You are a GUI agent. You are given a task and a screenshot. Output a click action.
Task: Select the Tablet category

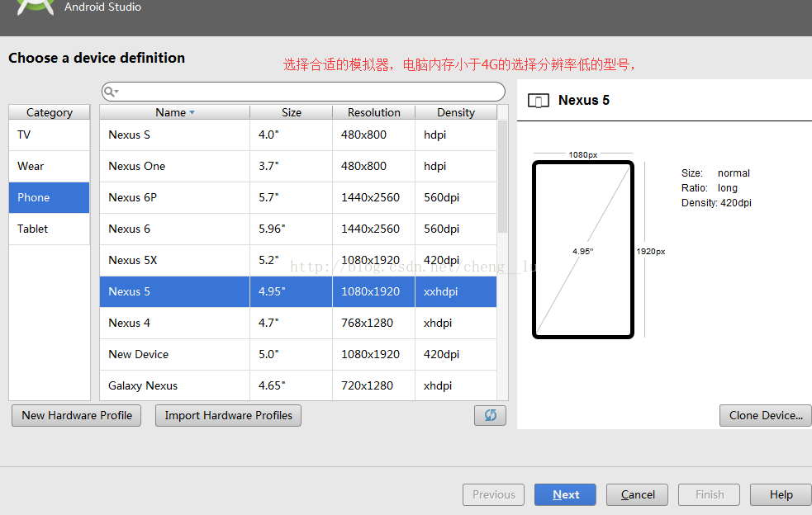point(50,229)
